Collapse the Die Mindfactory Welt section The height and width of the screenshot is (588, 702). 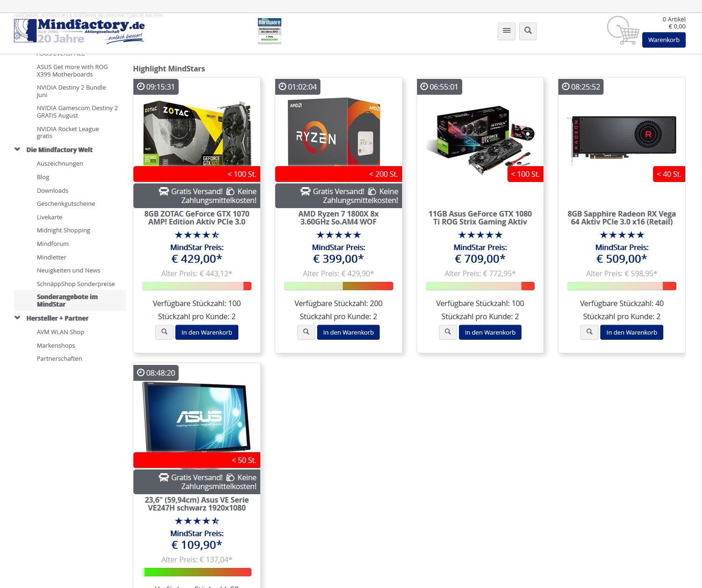pyautogui.click(x=18, y=150)
